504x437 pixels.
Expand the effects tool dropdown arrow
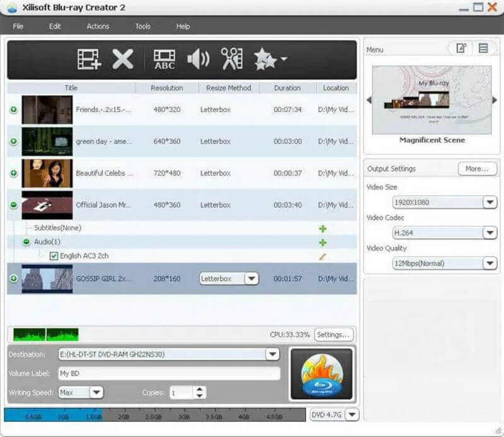click(284, 59)
